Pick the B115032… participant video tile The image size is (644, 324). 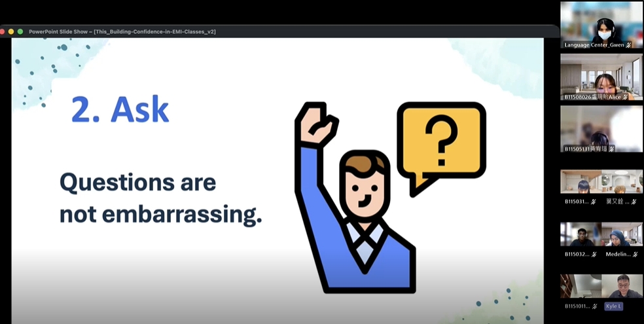tap(581, 234)
